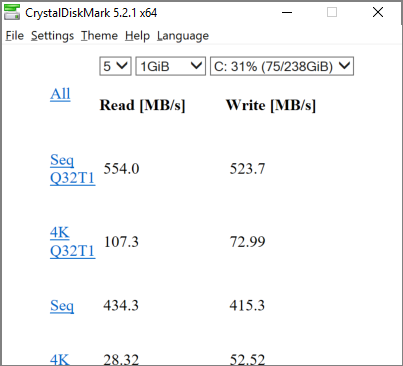403x366 pixels.
Task: Open the Help menu
Action: click(x=137, y=36)
